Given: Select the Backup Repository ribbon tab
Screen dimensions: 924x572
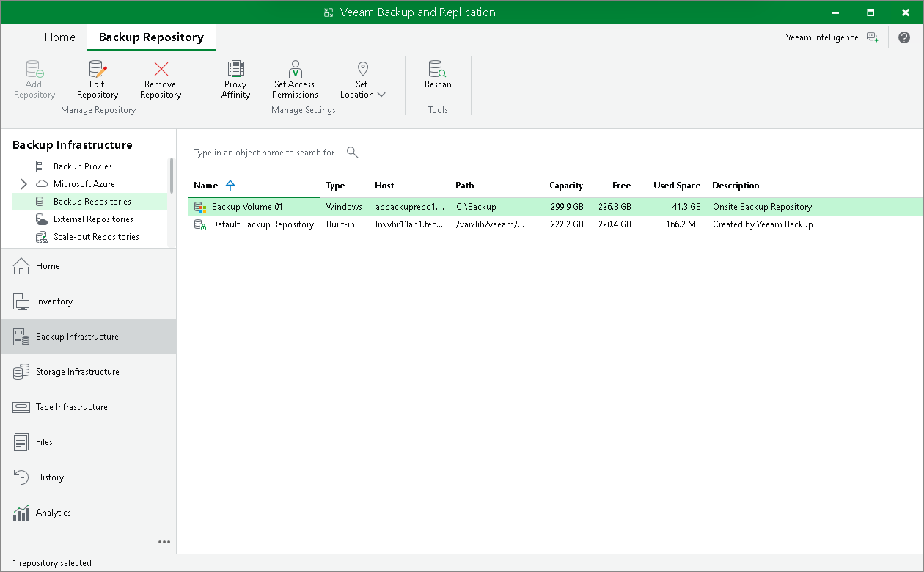Looking at the screenshot, I should coord(151,37).
